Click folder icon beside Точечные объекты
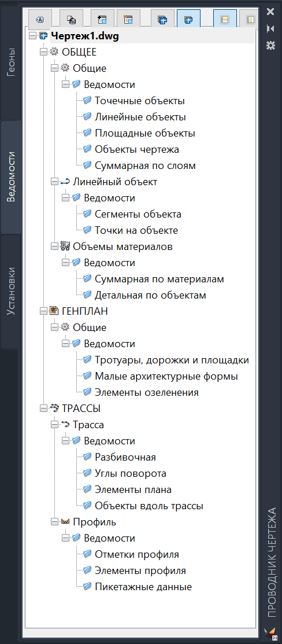This screenshot has height=644, width=282. point(87,101)
